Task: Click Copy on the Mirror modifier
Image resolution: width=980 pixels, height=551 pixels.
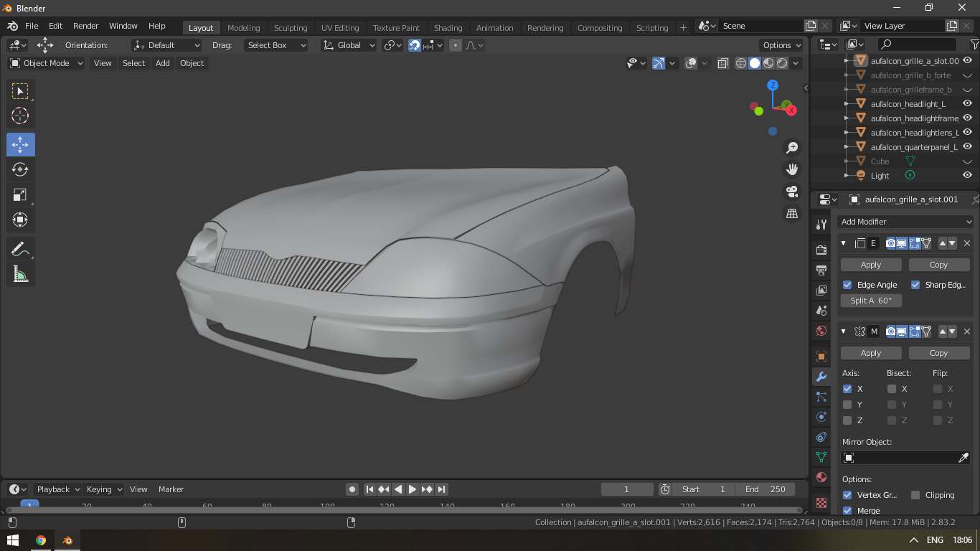Action: [938, 353]
